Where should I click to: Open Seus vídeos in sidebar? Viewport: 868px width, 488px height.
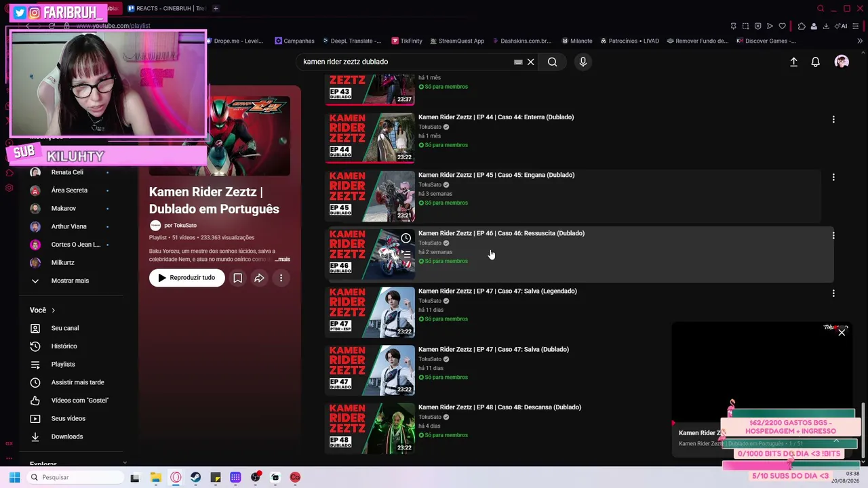coord(70,419)
